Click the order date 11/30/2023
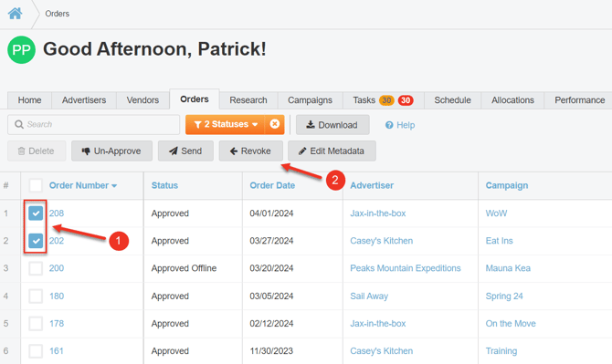 click(271, 351)
